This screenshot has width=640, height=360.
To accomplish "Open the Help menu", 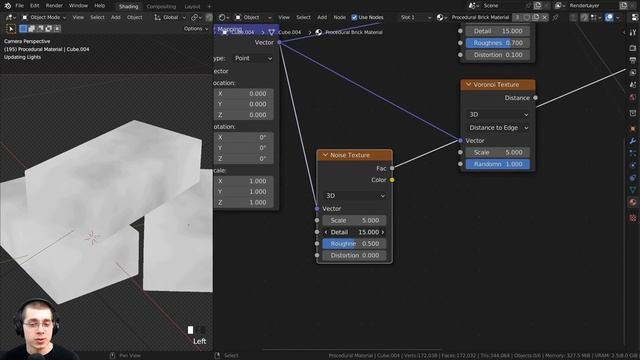I will [x=100, y=6].
